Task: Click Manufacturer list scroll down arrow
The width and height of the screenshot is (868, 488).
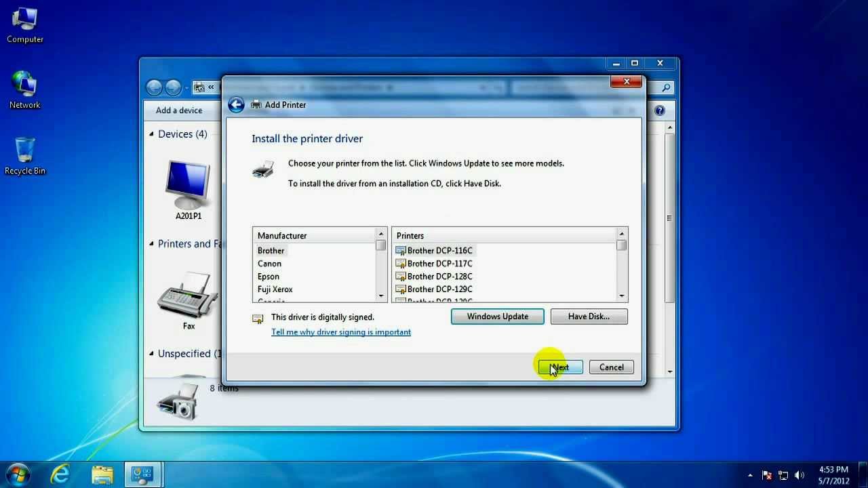Action: pos(380,296)
